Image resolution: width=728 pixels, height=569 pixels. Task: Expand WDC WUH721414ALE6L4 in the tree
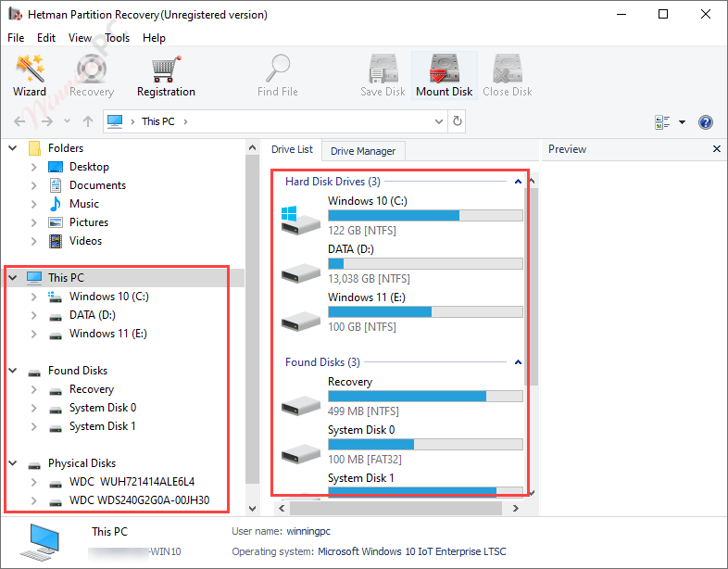(34, 482)
